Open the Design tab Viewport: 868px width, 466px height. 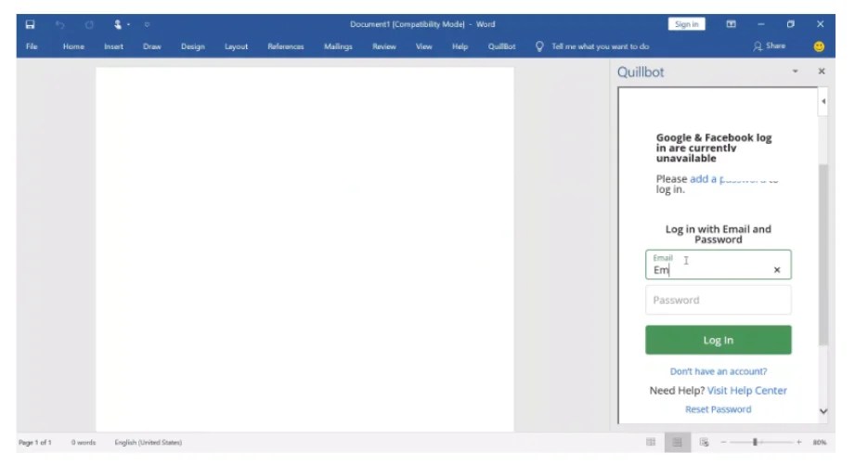tap(193, 46)
